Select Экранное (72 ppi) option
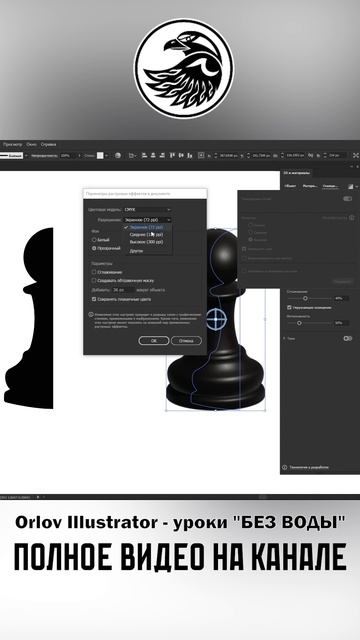The width and height of the screenshot is (360, 640). pos(147,227)
